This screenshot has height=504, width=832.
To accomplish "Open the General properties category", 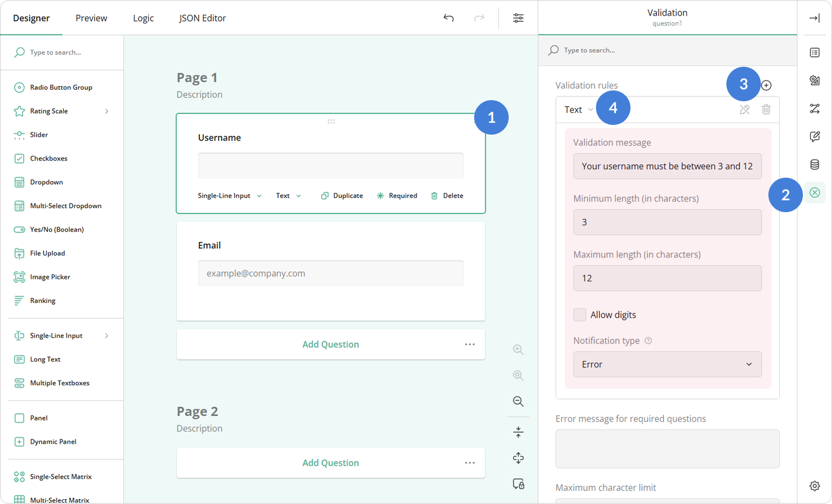I will (814, 52).
